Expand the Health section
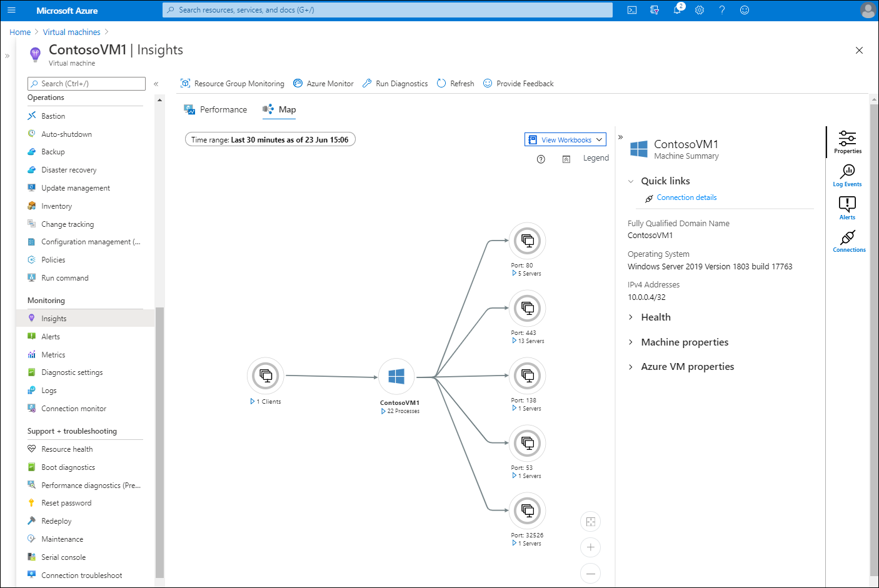The height and width of the screenshot is (588, 879). (x=631, y=317)
